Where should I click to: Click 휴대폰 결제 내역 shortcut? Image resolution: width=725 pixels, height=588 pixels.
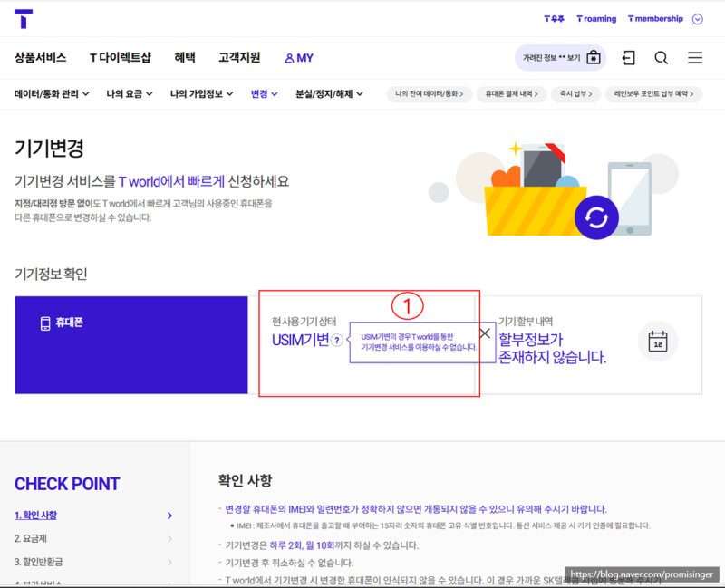click(x=511, y=94)
